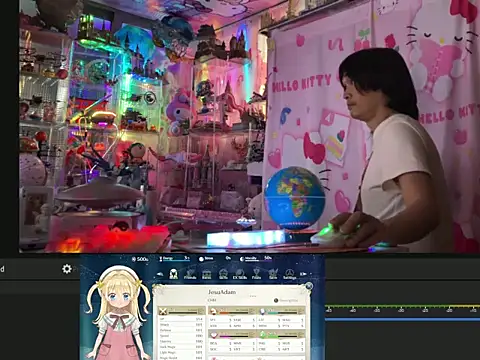Select the Speed stat row
This screenshot has width=480, height=360.
tap(181, 336)
